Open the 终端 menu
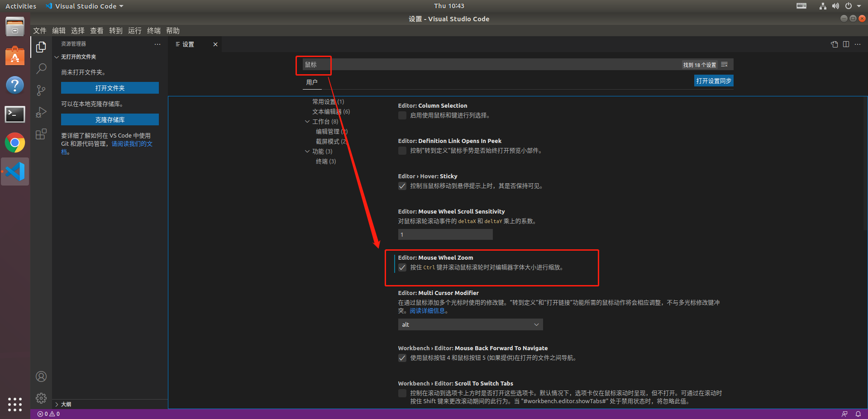 click(154, 31)
